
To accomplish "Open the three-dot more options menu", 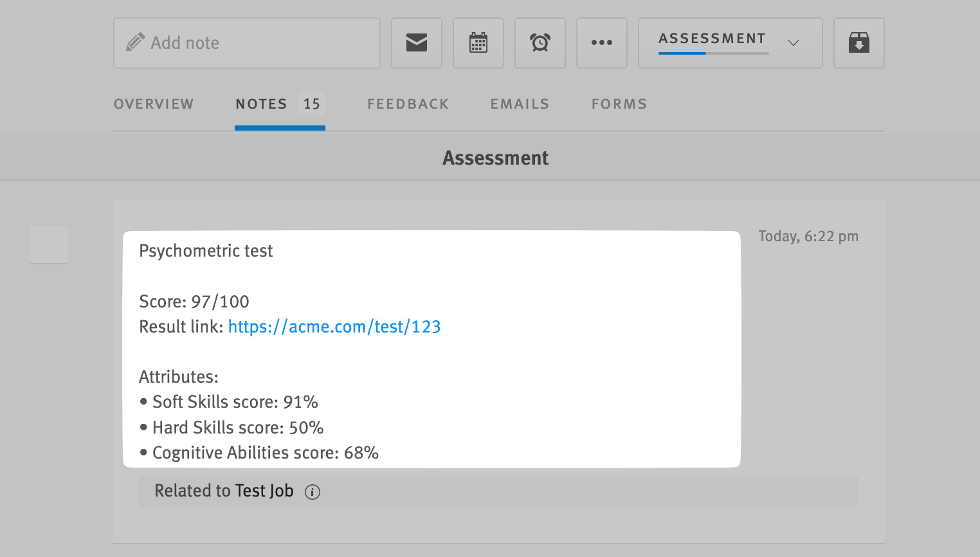I will [x=602, y=43].
